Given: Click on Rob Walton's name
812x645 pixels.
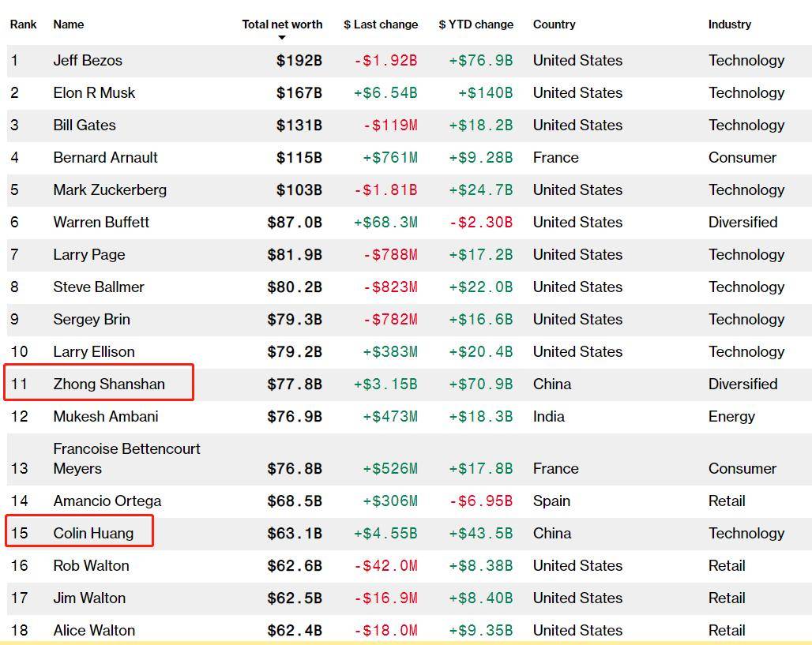Looking at the screenshot, I should tap(91, 566).
